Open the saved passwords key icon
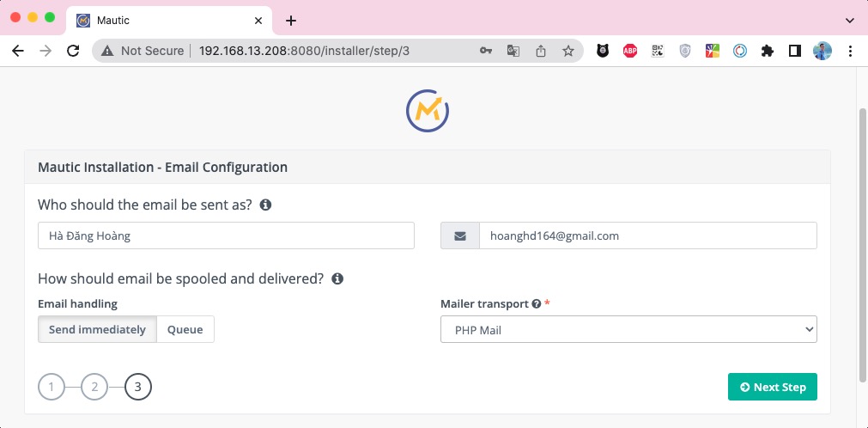The image size is (868, 428). coord(485,51)
